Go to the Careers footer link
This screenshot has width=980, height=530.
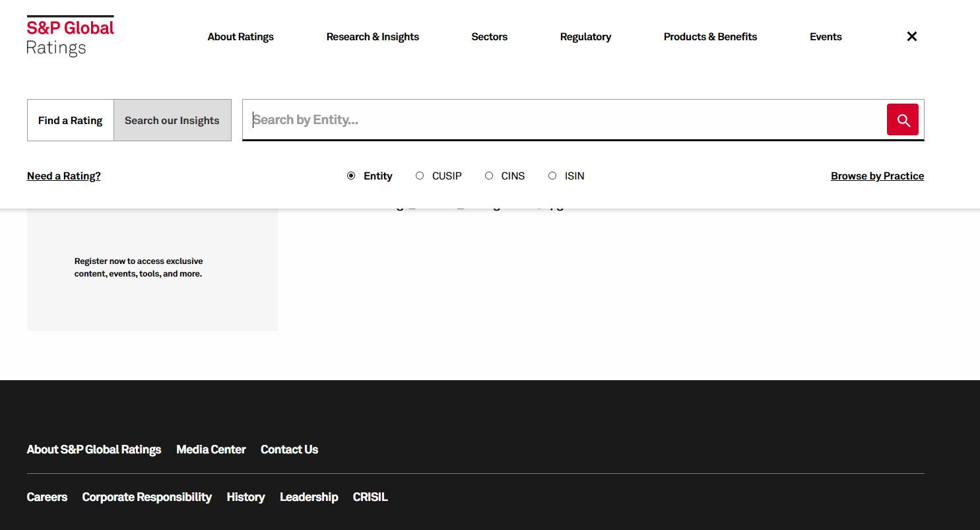pyautogui.click(x=47, y=497)
